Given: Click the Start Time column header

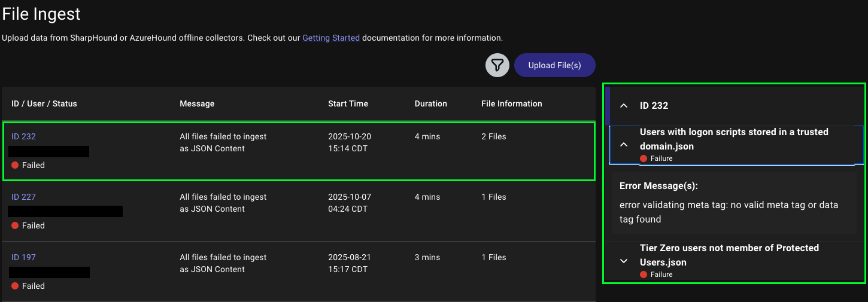Looking at the screenshot, I should pyautogui.click(x=348, y=103).
